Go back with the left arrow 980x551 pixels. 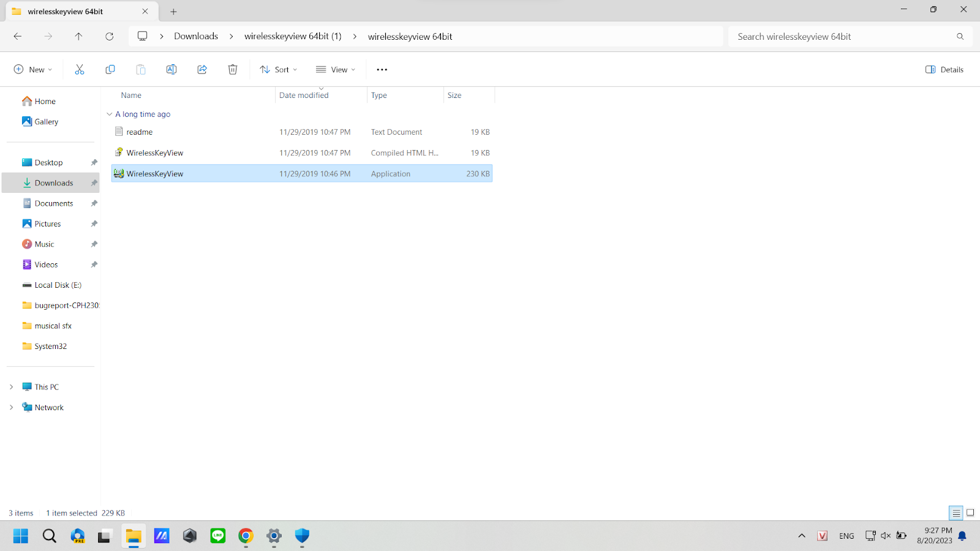[18, 37]
